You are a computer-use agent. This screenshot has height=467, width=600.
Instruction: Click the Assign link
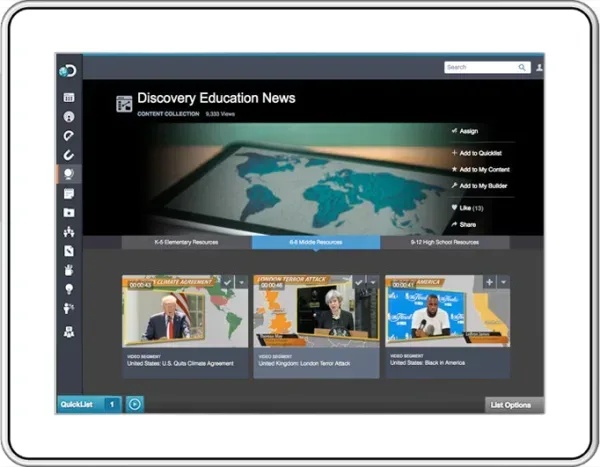pos(467,130)
